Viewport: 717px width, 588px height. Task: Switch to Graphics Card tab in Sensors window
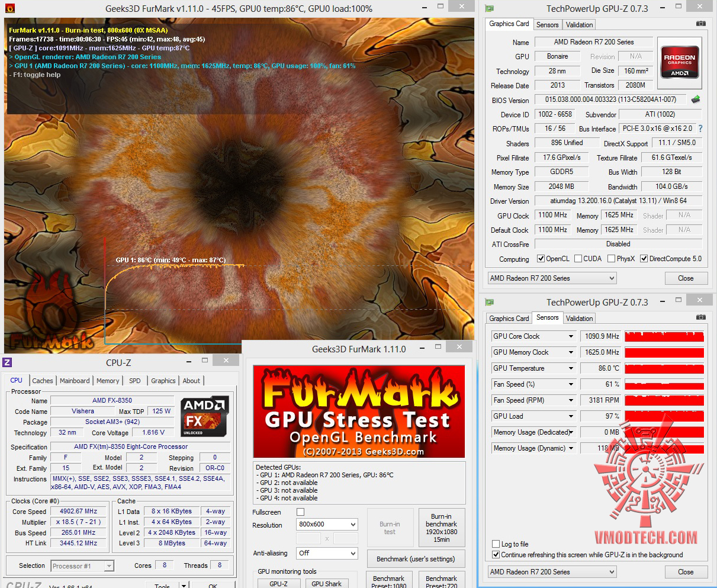pyautogui.click(x=509, y=319)
